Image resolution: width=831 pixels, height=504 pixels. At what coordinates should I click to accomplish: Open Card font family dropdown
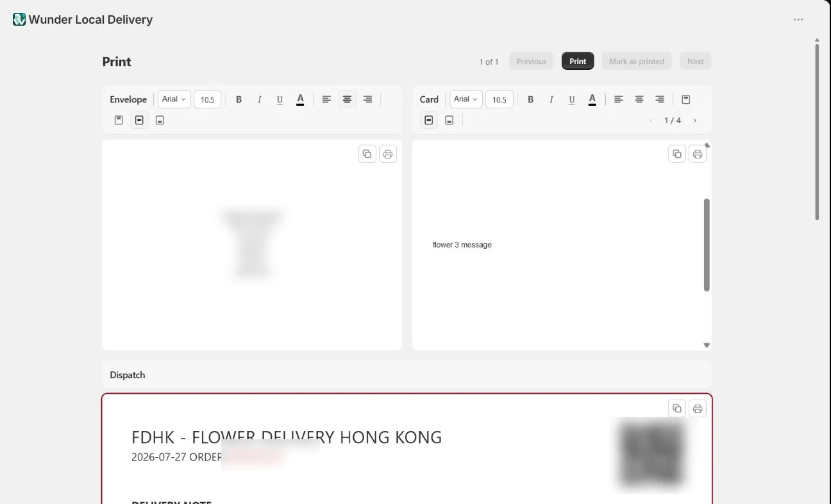coord(466,99)
